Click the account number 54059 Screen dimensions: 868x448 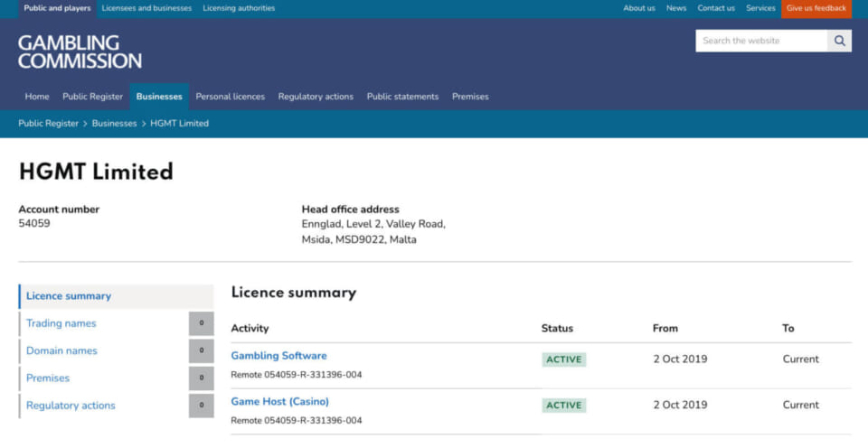[x=34, y=223]
